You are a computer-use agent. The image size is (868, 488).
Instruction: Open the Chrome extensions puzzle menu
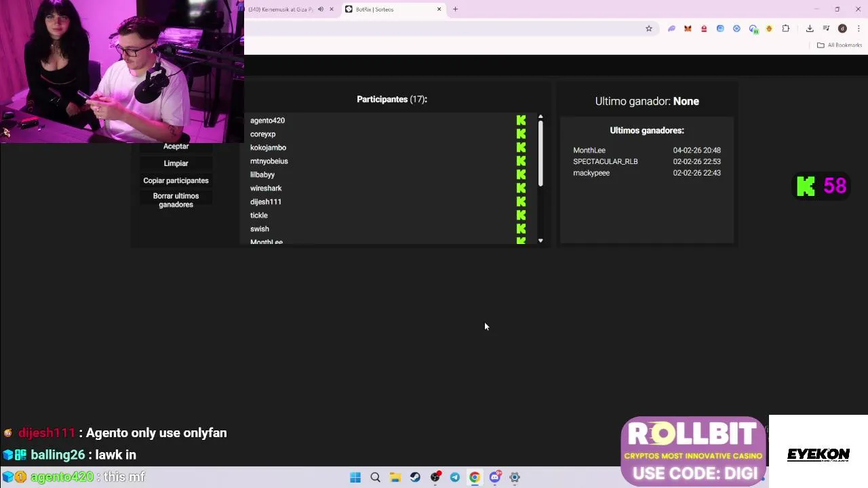point(786,28)
